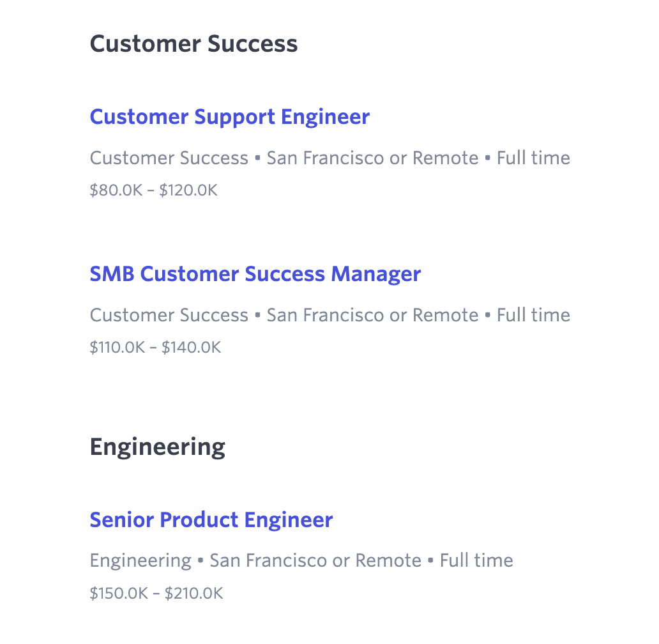Click the $80.0K minimum salary figure
Image resolution: width=659 pixels, height=644 pixels.
pos(116,191)
